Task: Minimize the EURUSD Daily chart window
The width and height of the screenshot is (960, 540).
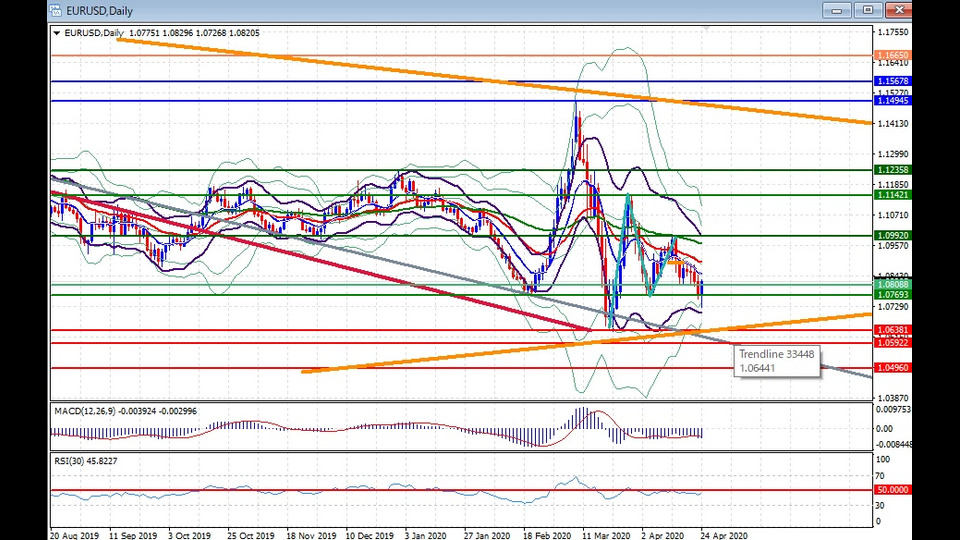Action: coord(836,10)
